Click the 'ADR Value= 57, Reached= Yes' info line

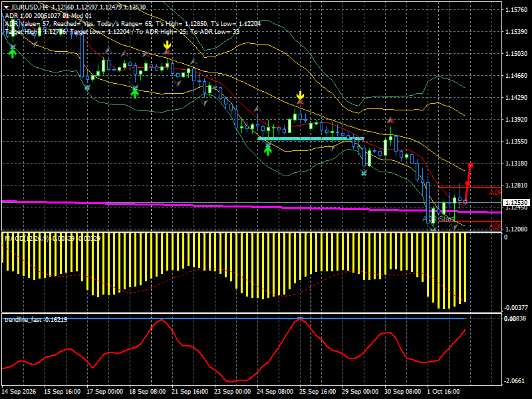pyautogui.click(x=132, y=24)
